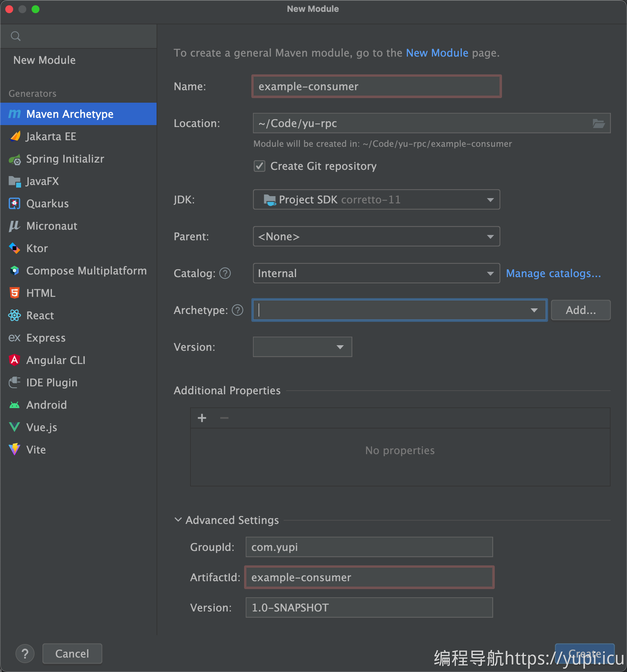Choose the Quarkus generator icon
The height and width of the screenshot is (672, 627).
[x=14, y=203]
